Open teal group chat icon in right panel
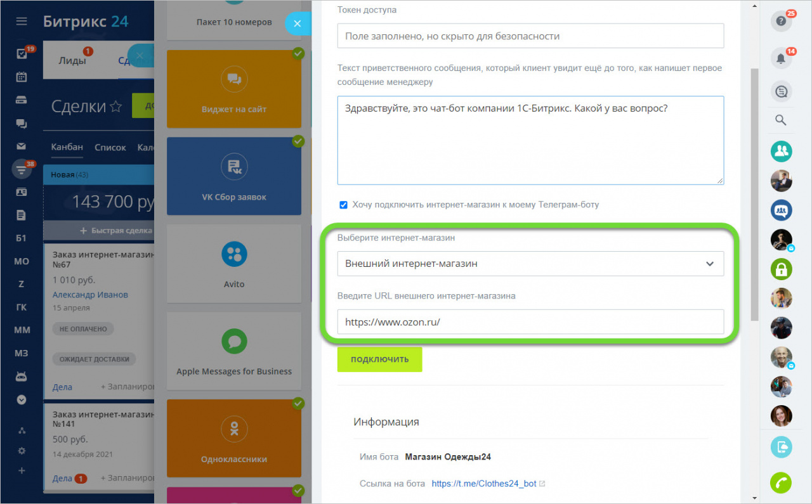The width and height of the screenshot is (812, 504). (782, 151)
